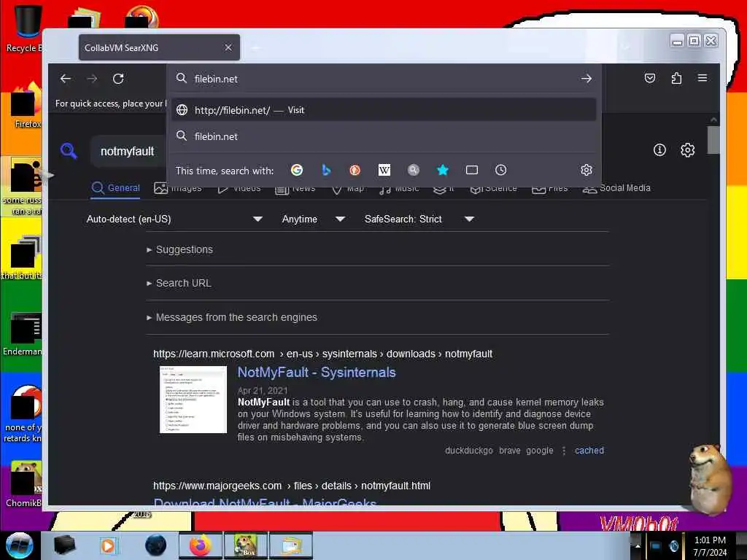Open the Enderman desktop icon
The height and width of the screenshot is (560, 747).
tap(24, 334)
